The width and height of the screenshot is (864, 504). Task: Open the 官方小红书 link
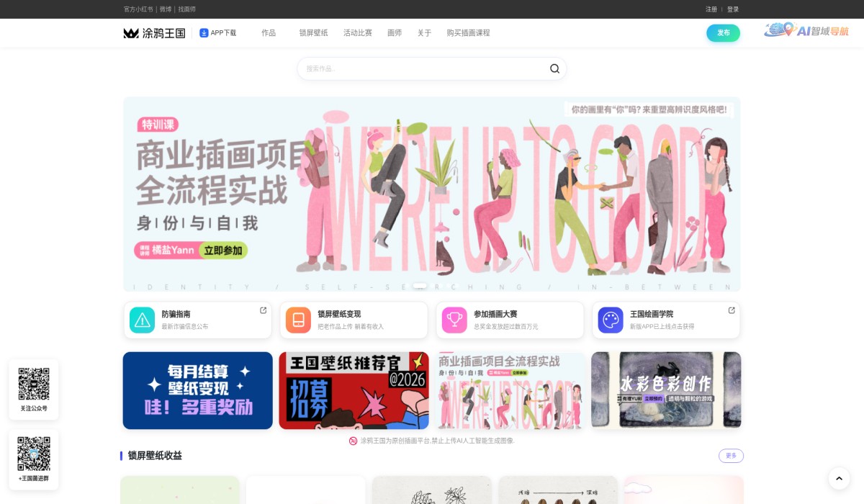pyautogui.click(x=138, y=9)
